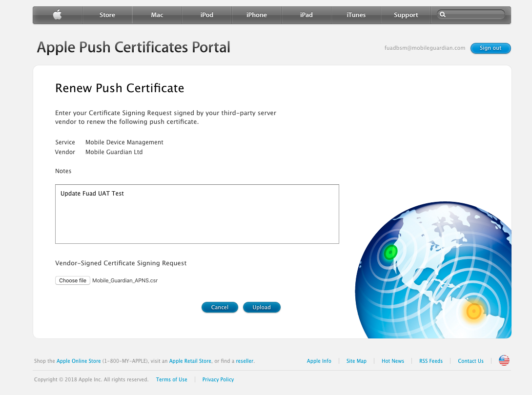Go to the iPhone section
The image size is (532, 395).
pyautogui.click(x=257, y=15)
